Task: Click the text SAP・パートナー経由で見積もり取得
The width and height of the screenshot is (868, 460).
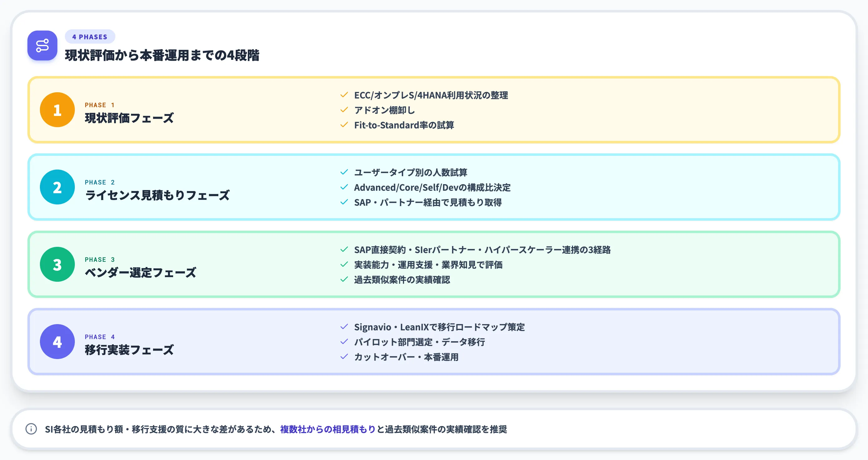Action: pyautogui.click(x=428, y=202)
